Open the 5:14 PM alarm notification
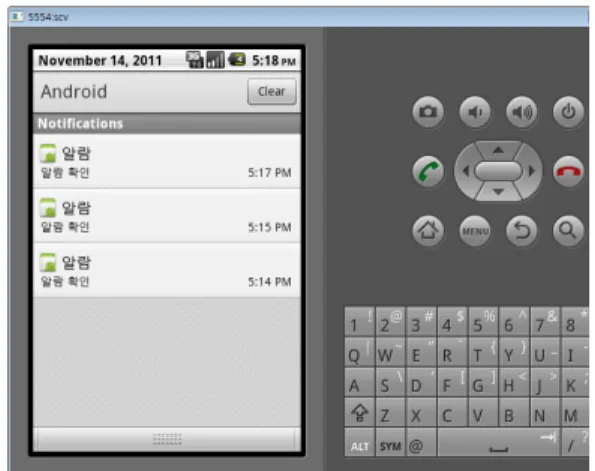 pyautogui.click(x=167, y=271)
